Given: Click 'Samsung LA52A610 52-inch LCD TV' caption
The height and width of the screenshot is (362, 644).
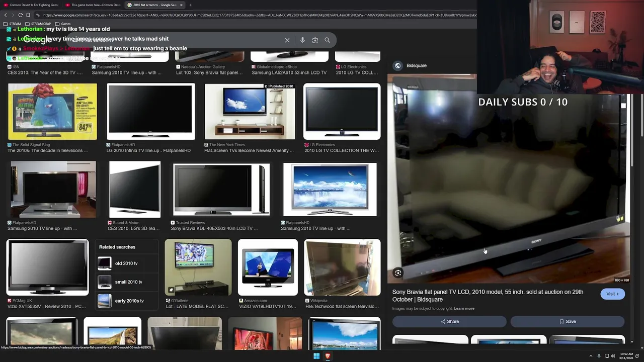Looking at the screenshot, I should click(x=289, y=72).
